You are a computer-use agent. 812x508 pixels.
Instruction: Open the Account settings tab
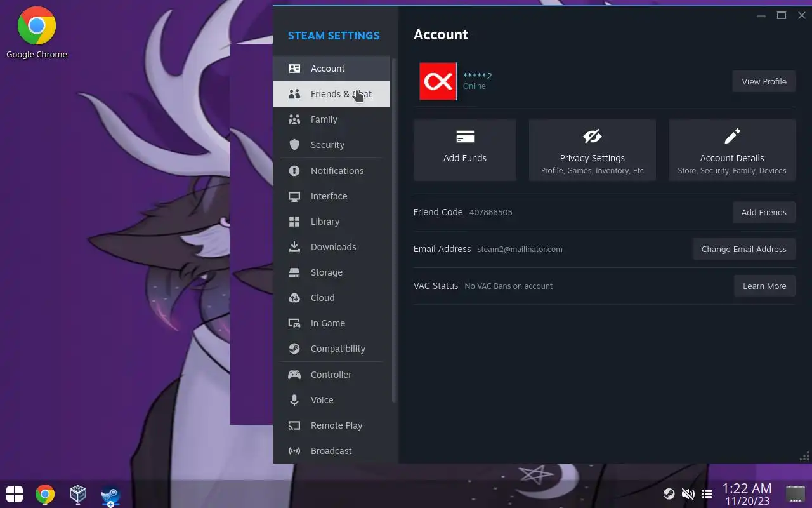(331, 69)
